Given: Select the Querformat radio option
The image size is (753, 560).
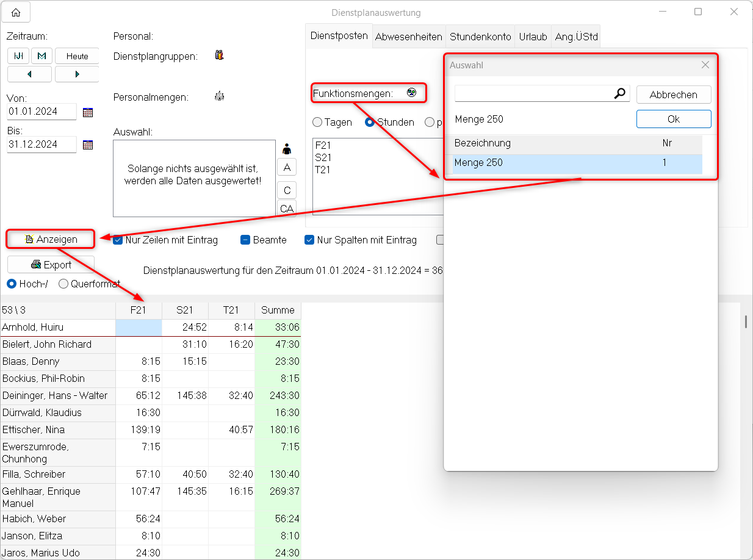Looking at the screenshot, I should [x=63, y=284].
